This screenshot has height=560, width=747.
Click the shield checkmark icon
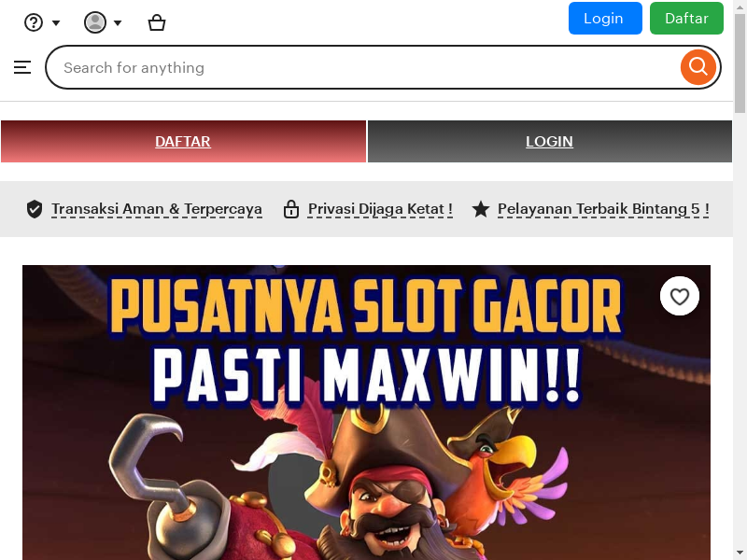pos(35,209)
